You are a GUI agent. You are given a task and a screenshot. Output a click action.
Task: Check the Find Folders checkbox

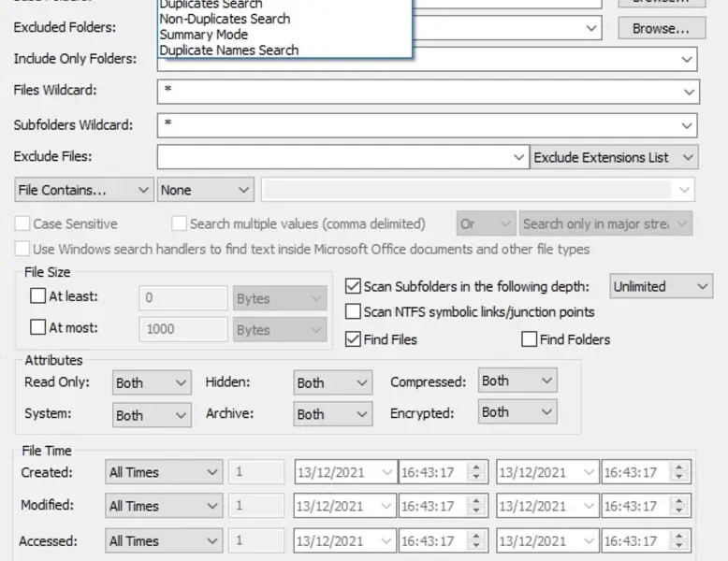pos(530,339)
